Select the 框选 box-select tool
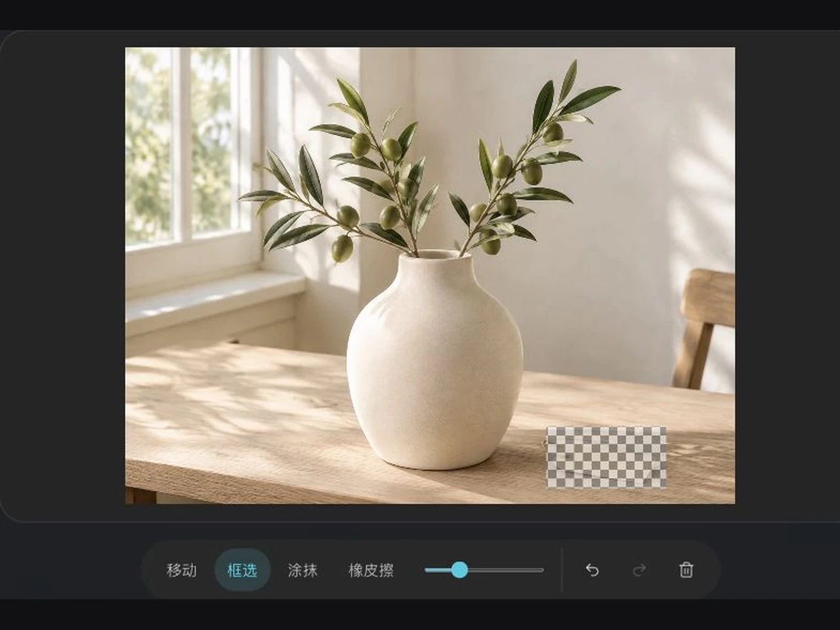This screenshot has height=630, width=840. pyautogui.click(x=242, y=570)
